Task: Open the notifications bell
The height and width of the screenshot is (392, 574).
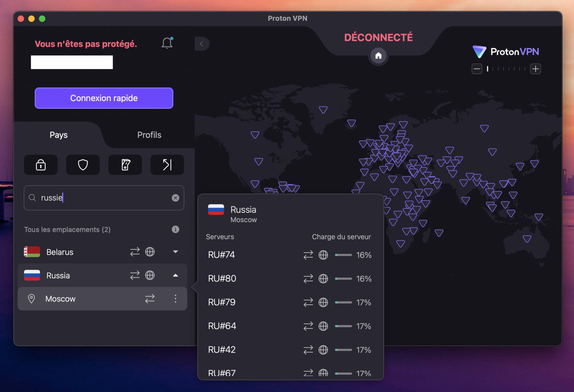Action: 167,43
